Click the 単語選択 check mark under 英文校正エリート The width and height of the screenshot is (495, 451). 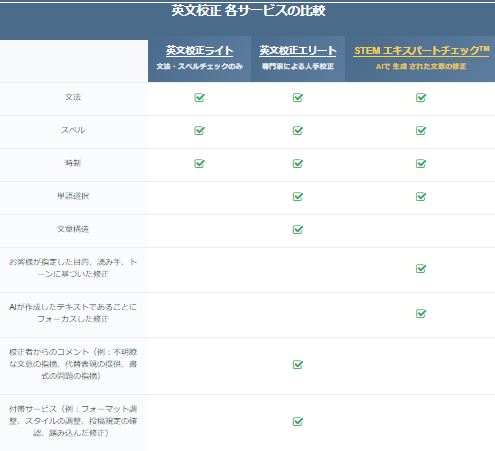click(x=298, y=196)
